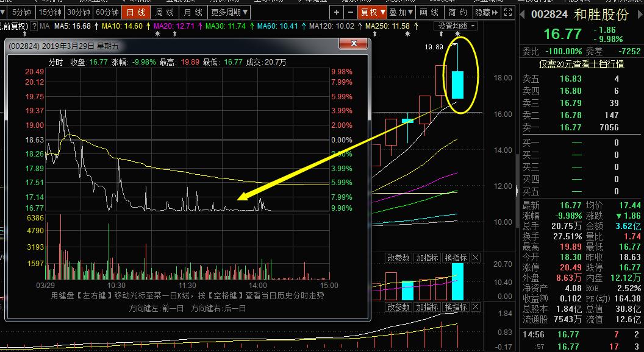644x352 pixels.
Task: Expand 隐藏 side panel toggle
Action: click(486, 12)
